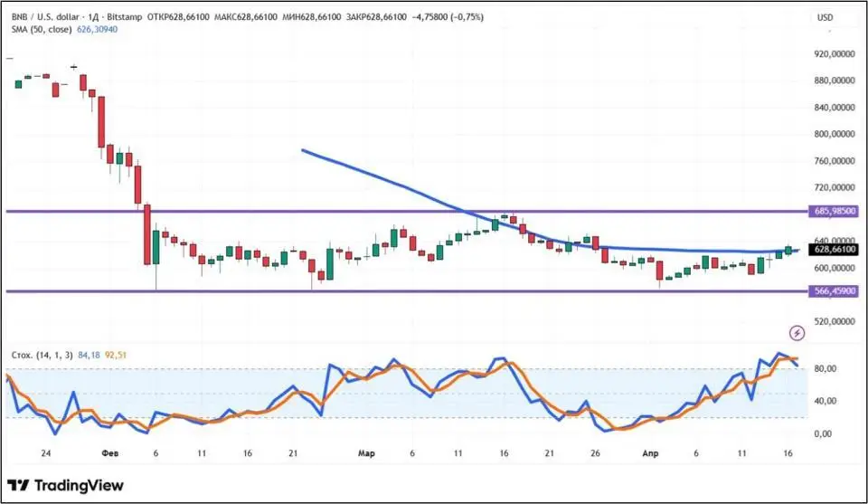Click the orange stochastic value 92,51
Screen dimensions: 868x504
pyautogui.click(x=116, y=355)
